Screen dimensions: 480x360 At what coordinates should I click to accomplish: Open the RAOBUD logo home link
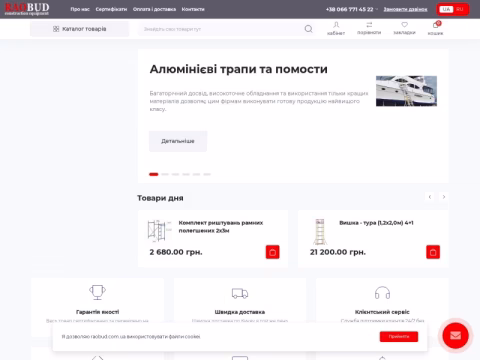click(x=27, y=9)
